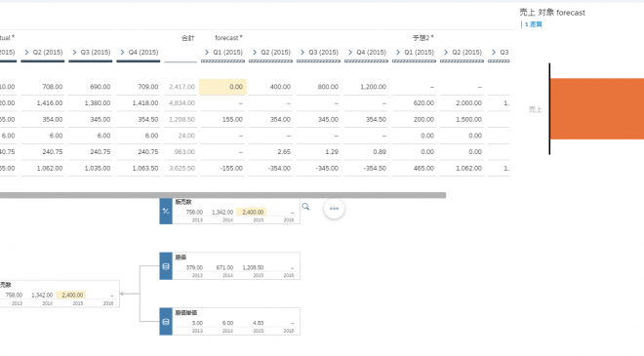Click the 合計 total column header
The width and height of the screenshot is (644, 356).
click(187, 38)
